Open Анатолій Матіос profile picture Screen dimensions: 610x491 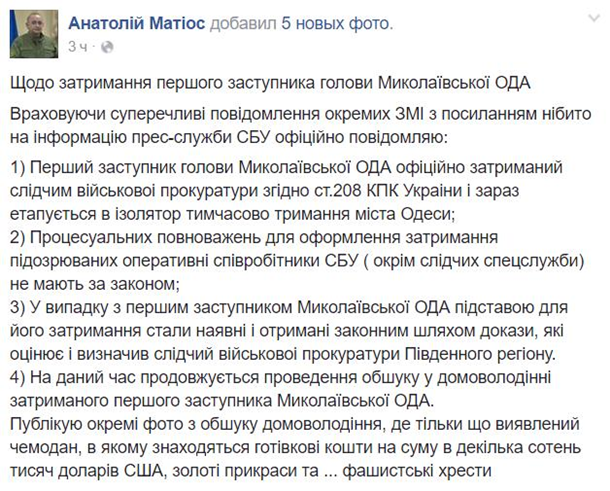[x=34, y=34]
